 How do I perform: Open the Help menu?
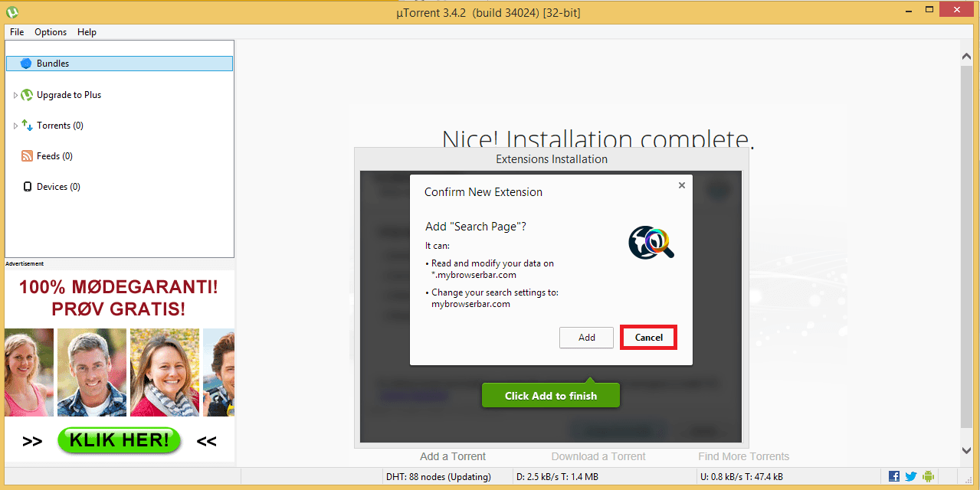[87, 32]
